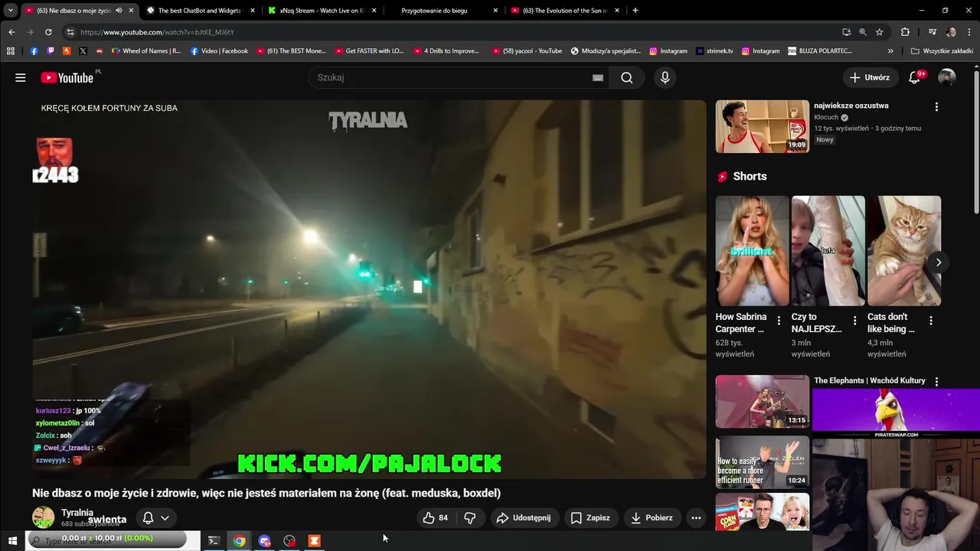The height and width of the screenshot is (551, 980).
Task: Switch to 'The best ChatBot and Widgets' tab
Action: click(199, 11)
